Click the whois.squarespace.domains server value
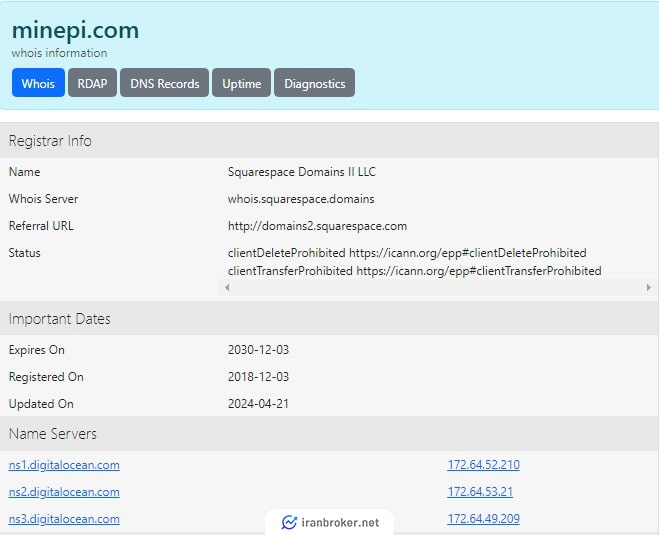The width and height of the screenshot is (659, 535). click(301, 199)
